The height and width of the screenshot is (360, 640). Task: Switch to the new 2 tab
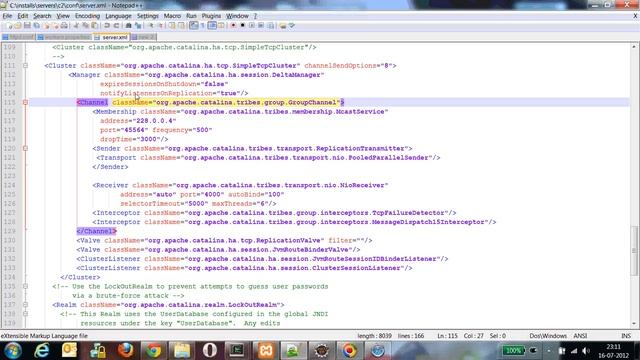tap(143, 37)
